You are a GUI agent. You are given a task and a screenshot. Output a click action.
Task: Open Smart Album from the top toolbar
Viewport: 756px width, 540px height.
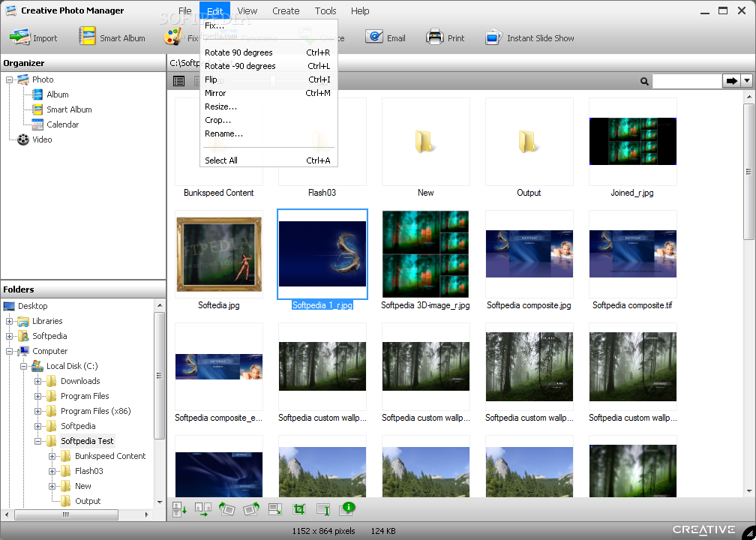click(112, 37)
